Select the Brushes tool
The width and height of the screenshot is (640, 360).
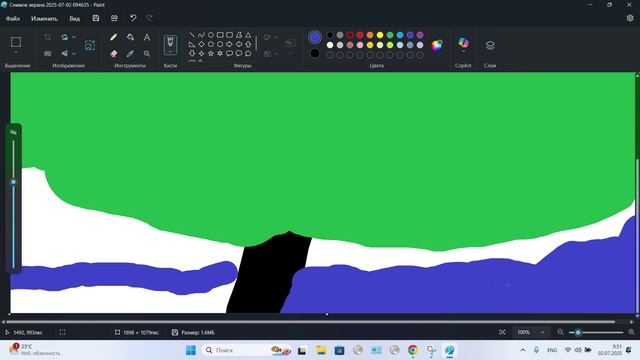[170, 44]
